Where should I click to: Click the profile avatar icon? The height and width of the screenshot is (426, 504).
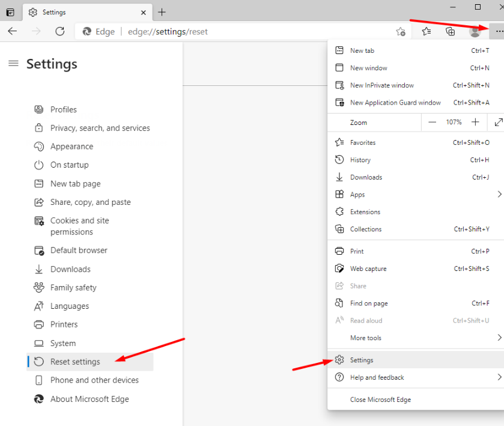[475, 31]
